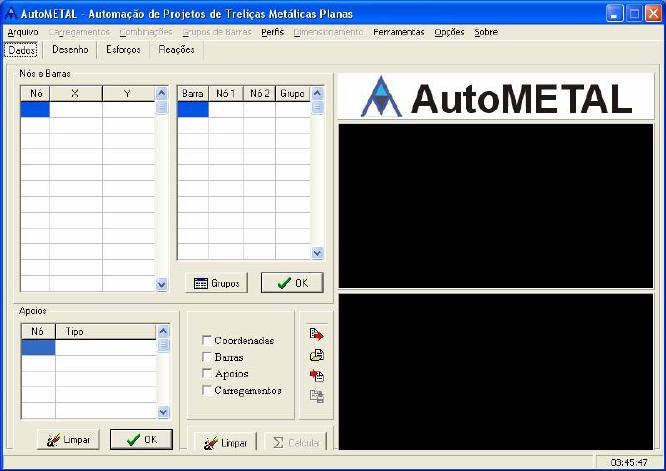Click up arrow of the Nó X Y table scrollbar
Image resolution: width=666 pixels, height=471 pixels.
161,93
